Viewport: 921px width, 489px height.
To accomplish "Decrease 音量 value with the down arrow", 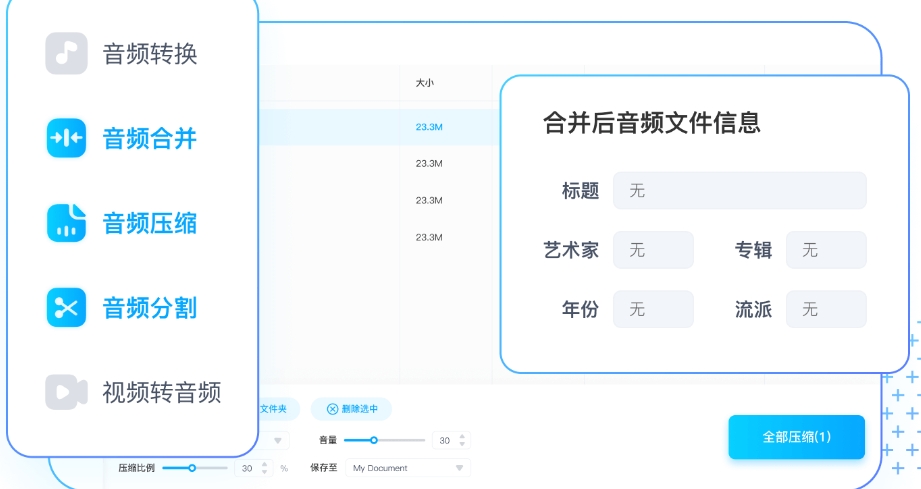I will [x=462, y=444].
